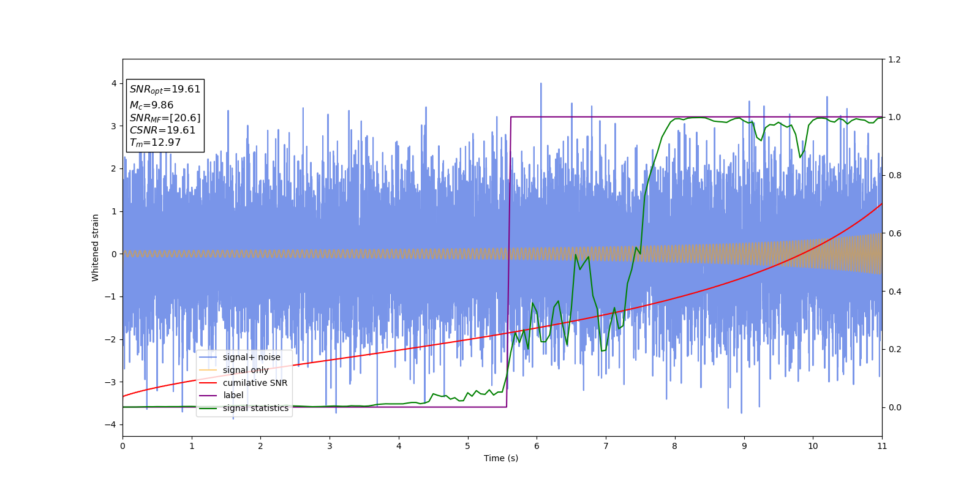980x490 pixels.
Task: Click right y-axis tick label 1.2
Action: pyautogui.click(x=894, y=59)
